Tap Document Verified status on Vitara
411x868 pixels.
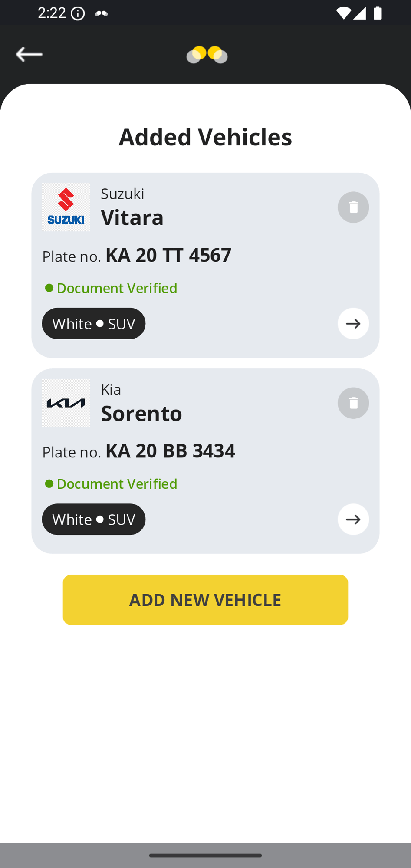coord(111,288)
